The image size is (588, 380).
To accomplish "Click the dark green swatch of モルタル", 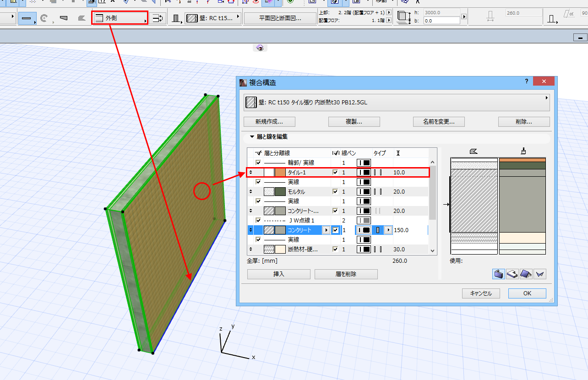I will point(280,192).
